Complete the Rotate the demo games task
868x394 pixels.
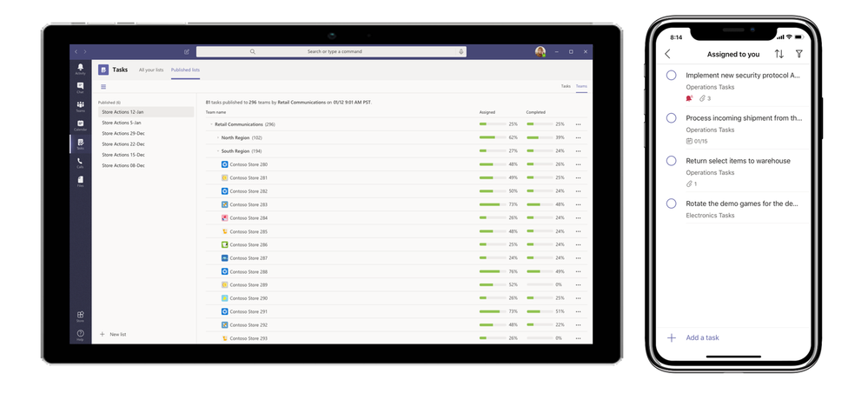click(672, 204)
